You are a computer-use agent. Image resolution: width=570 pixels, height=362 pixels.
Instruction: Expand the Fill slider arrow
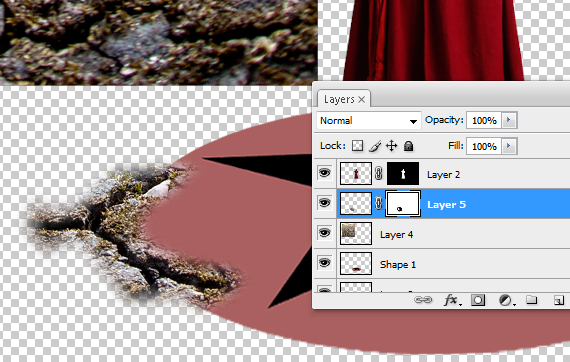509,146
